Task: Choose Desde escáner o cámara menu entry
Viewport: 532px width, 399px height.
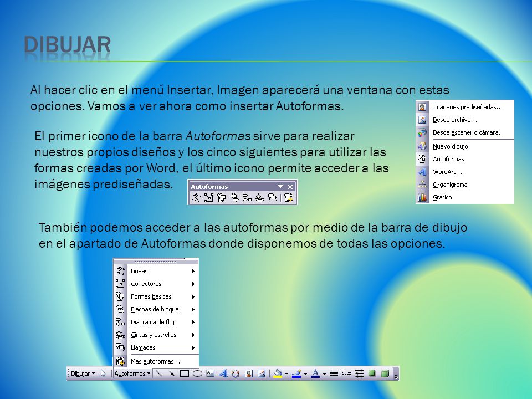Action: point(465,132)
